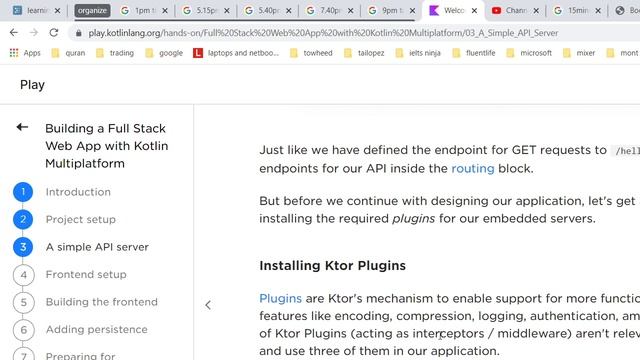Go back using browser back arrow
Viewport: 640px width, 360px height.
(x=13, y=33)
